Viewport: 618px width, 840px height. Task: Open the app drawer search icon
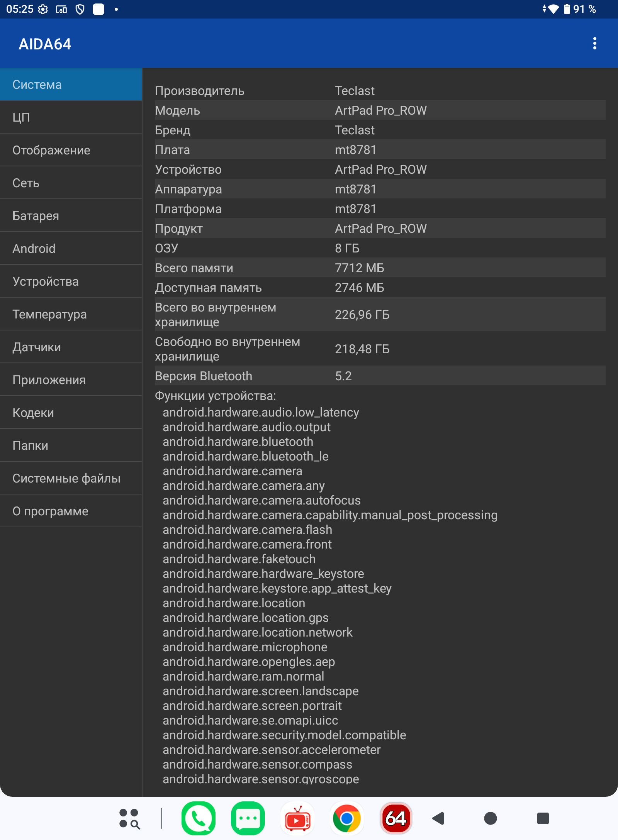coord(129,818)
